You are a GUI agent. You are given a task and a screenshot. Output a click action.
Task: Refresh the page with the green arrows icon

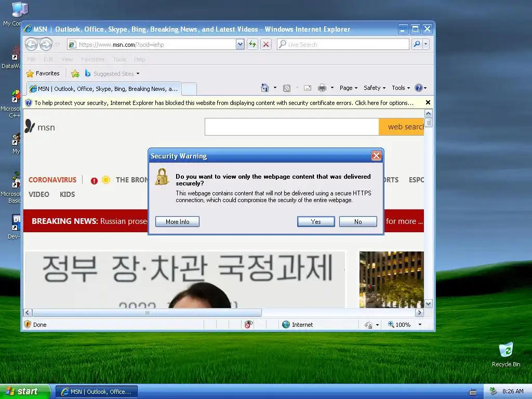point(252,44)
